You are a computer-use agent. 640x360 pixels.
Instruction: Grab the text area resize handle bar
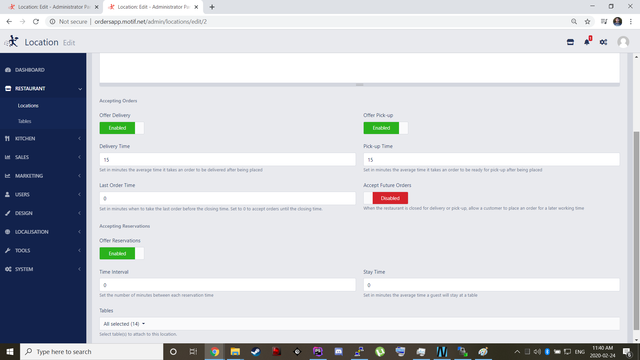(360, 85)
